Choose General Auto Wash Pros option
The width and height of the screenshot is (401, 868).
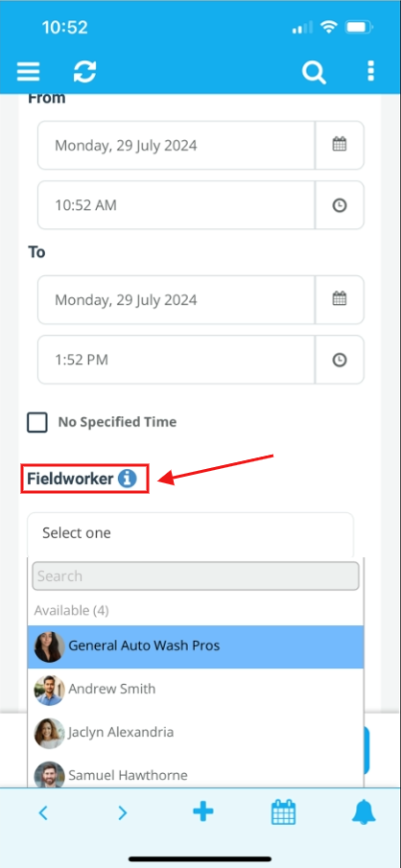coord(196,646)
